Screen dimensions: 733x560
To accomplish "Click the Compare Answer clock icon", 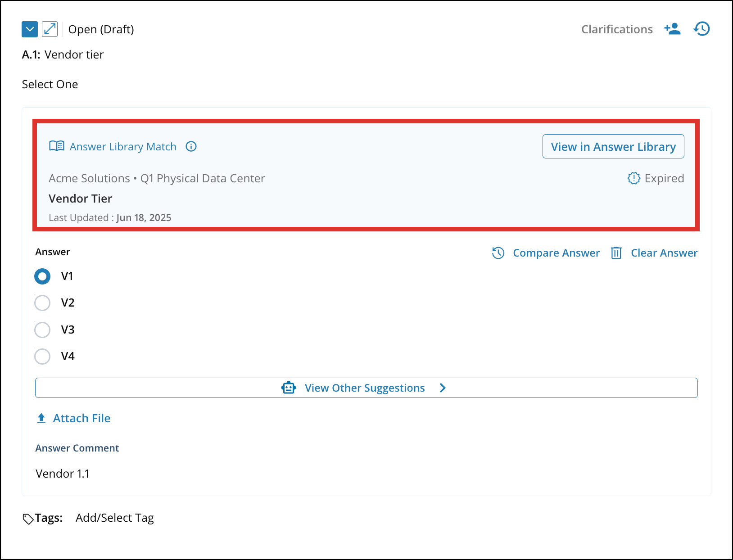I will tap(498, 253).
